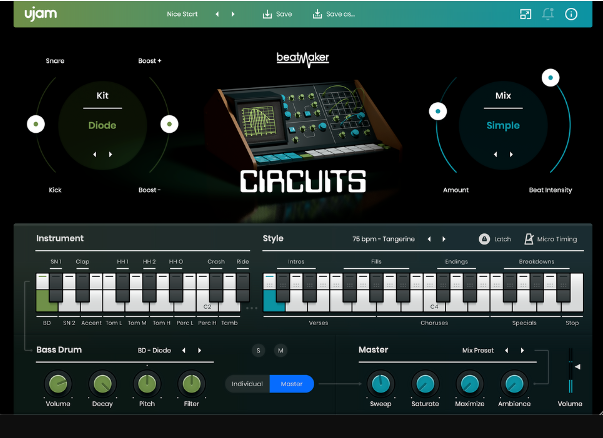Click the Latch label
The image size is (603, 438).
503,239
